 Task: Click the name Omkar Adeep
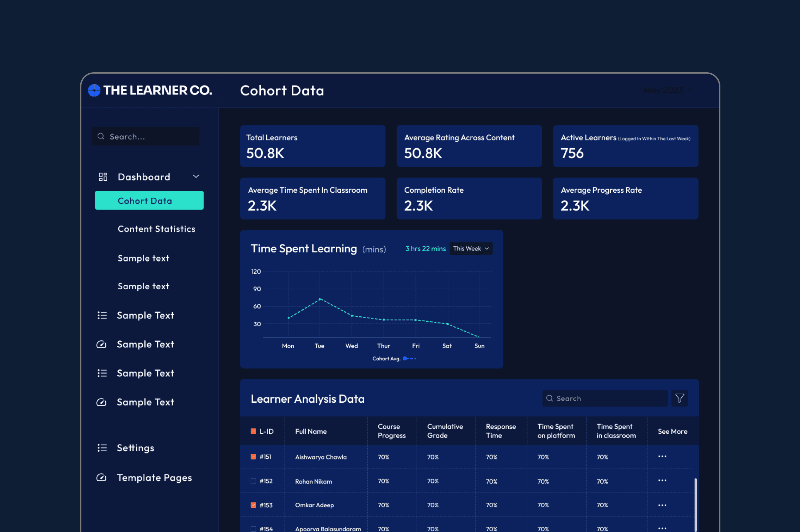(x=315, y=505)
